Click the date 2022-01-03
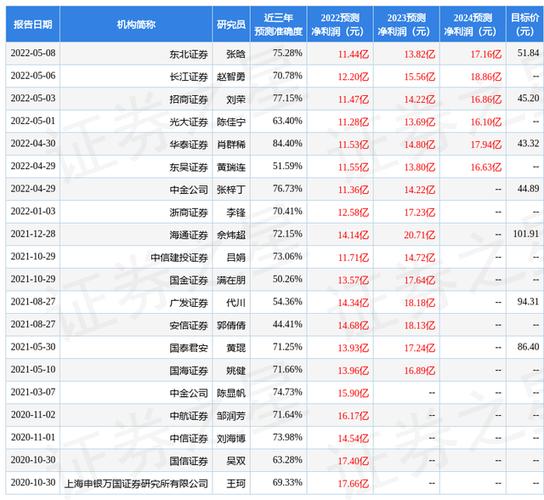Screen dimensions: 544x500 coord(33,211)
